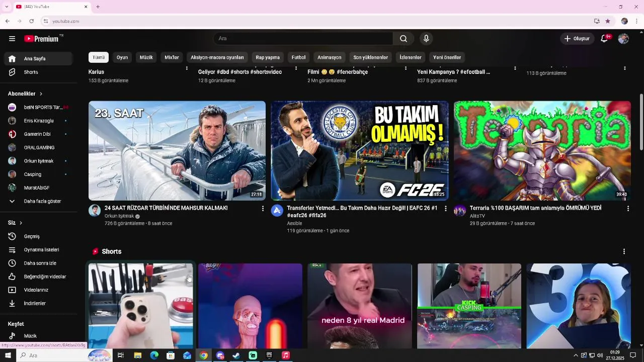This screenshot has height=362, width=644.
Task: Open Shorts from the sidebar
Action: [x=38, y=72]
